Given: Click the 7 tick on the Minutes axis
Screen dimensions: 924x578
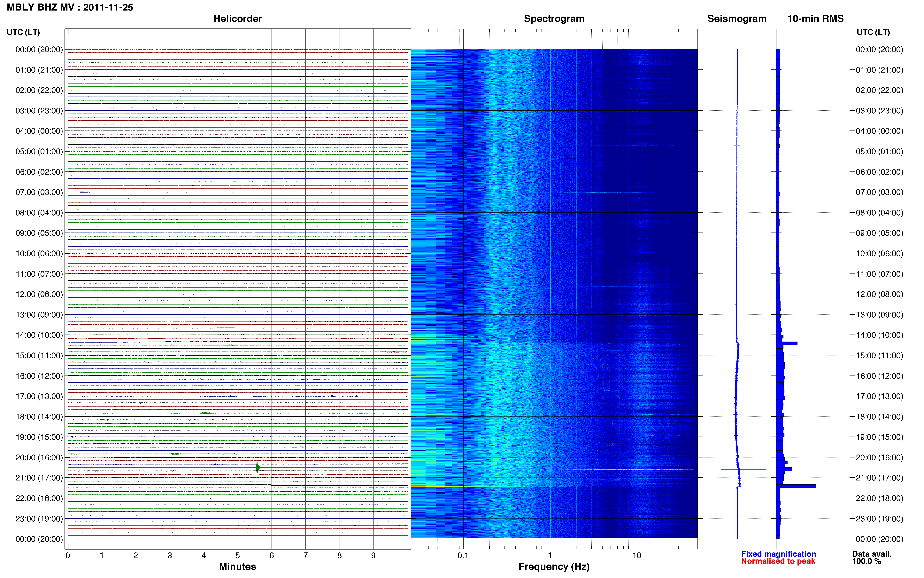Looking at the screenshot, I should [306, 555].
